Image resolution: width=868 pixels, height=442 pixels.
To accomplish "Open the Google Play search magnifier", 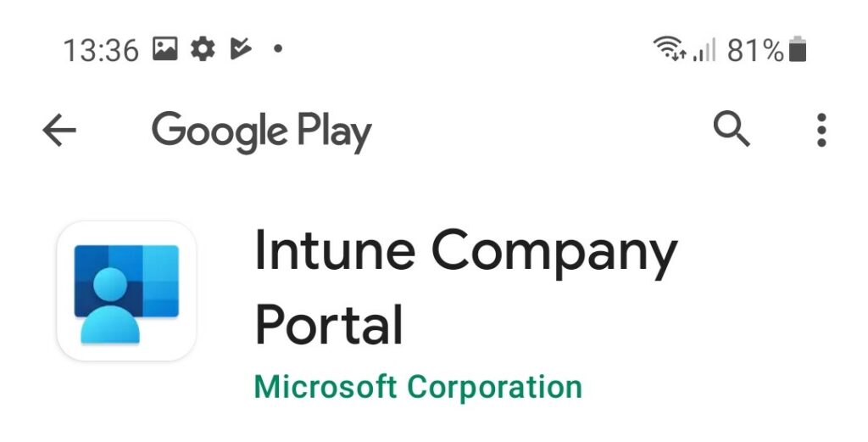I will [732, 129].
